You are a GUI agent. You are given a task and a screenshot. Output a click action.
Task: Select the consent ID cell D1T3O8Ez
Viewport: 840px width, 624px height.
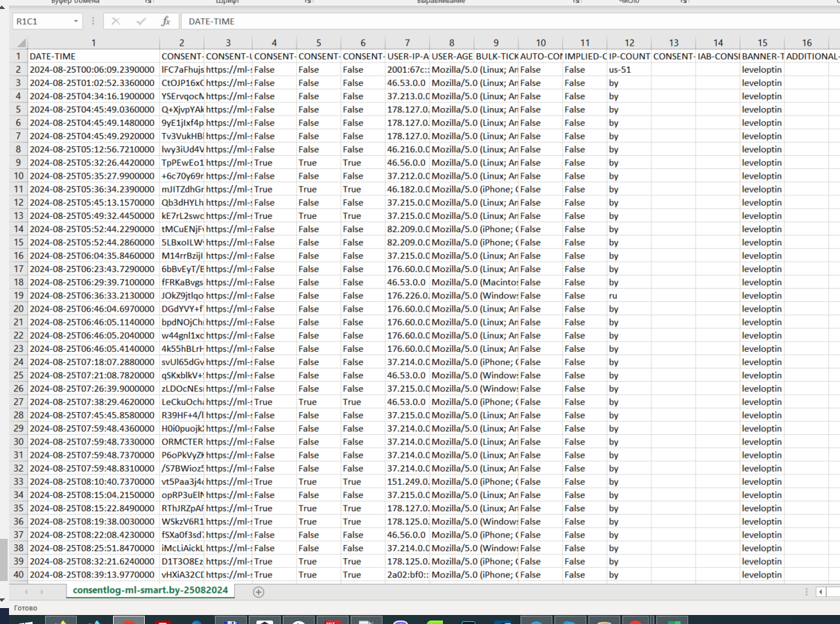[181, 562]
